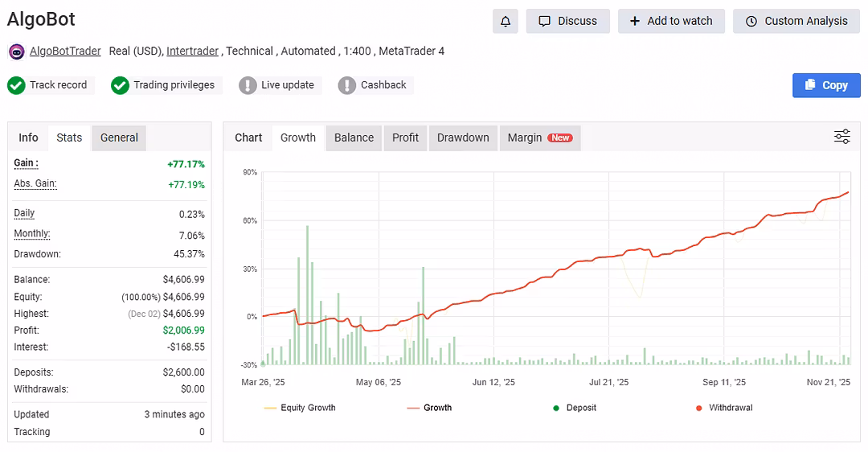Click the Cashback warning icon
This screenshot has width=868, height=452.
[347, 85]
